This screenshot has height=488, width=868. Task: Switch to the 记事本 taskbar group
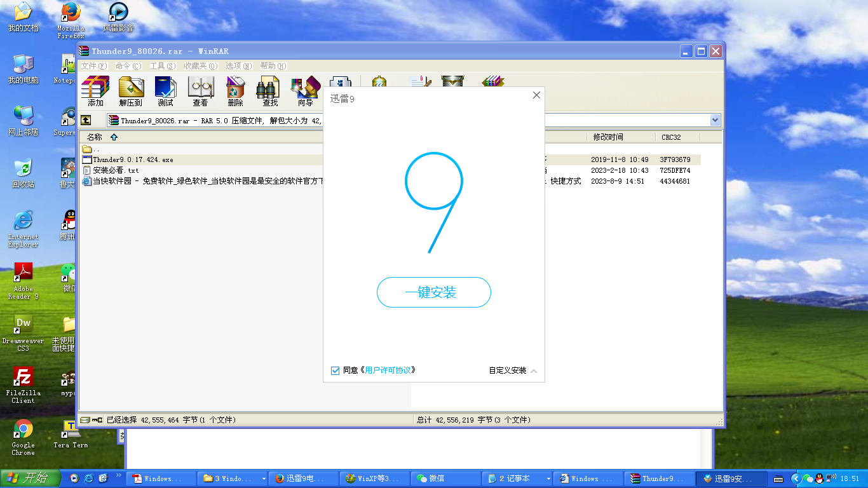[x=517, y=478]
